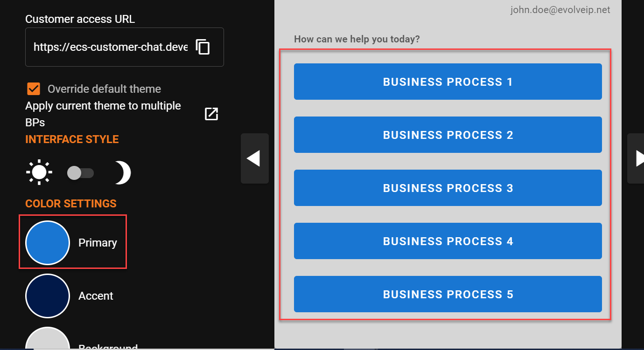Open the Accent color swatch
Screen dimensions: 644x350
coord(48,296)
